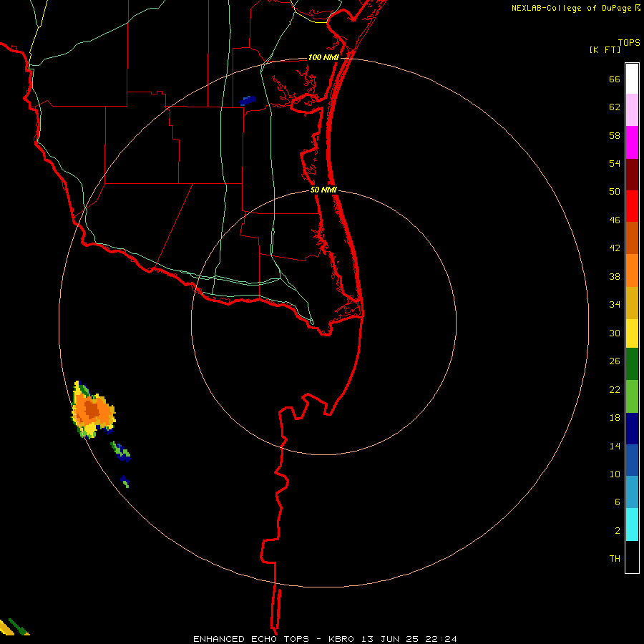Click the '62' legend value
This screenshot has width=644, height=644.
615,107
